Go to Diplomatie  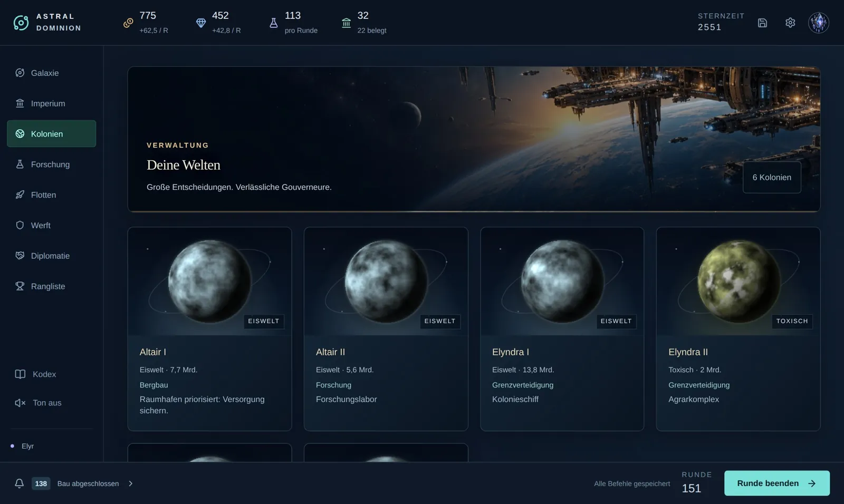[x=52, y=256]
